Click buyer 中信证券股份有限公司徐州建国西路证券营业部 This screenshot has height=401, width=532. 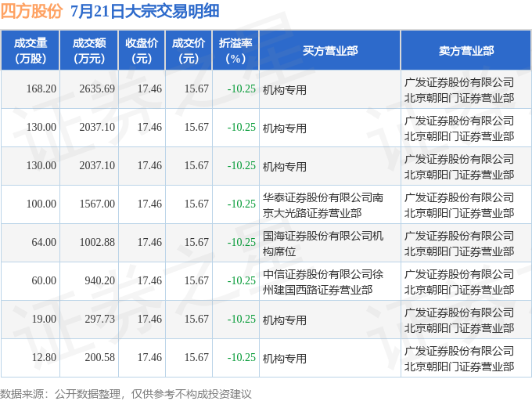click(x=323, y=282)
